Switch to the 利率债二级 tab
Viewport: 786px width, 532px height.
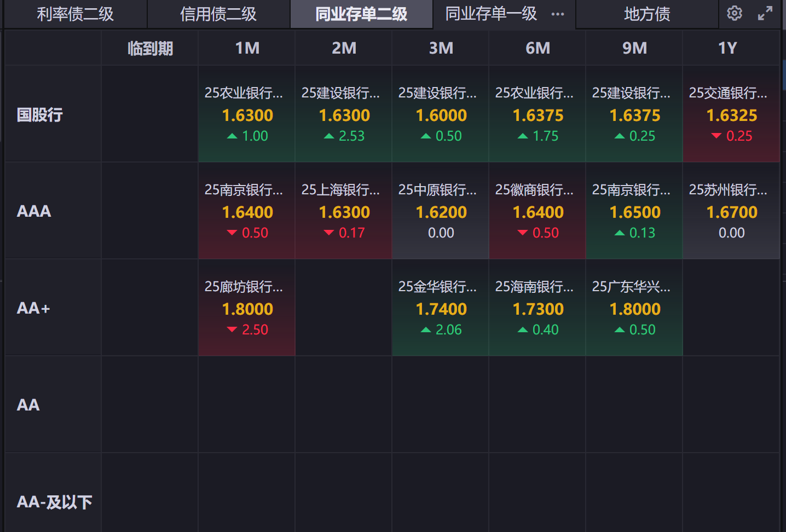(x=75, y=14)
